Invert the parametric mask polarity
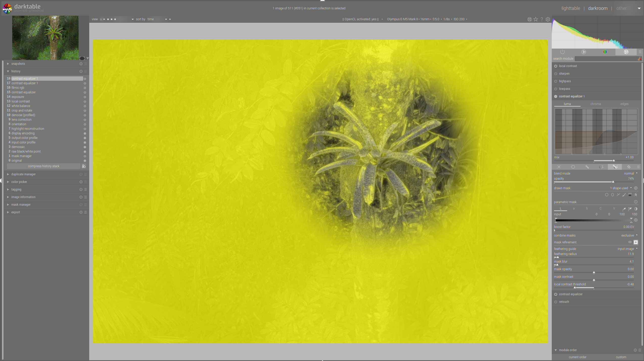This screenshot has height=361, width=644. coord(636,209)
